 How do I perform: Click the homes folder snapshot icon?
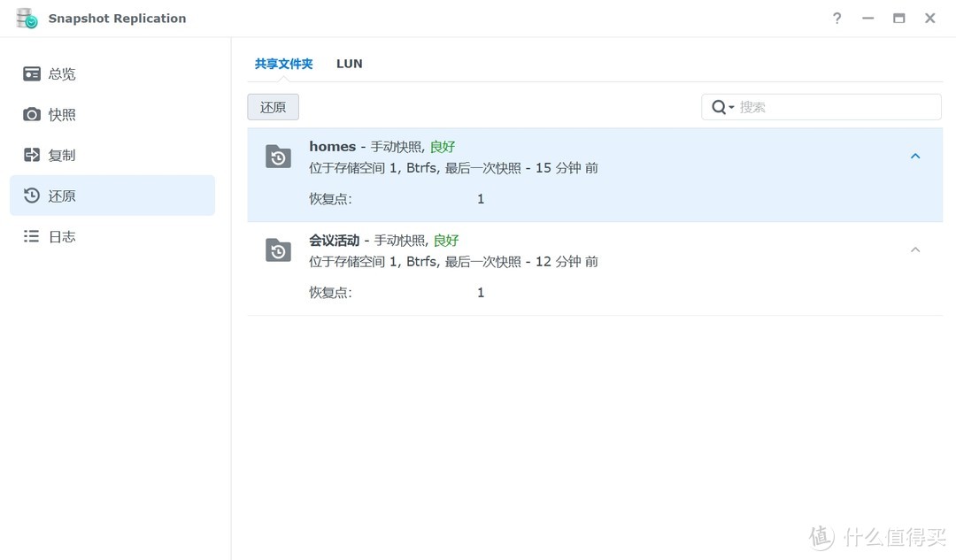coord(278,157)
